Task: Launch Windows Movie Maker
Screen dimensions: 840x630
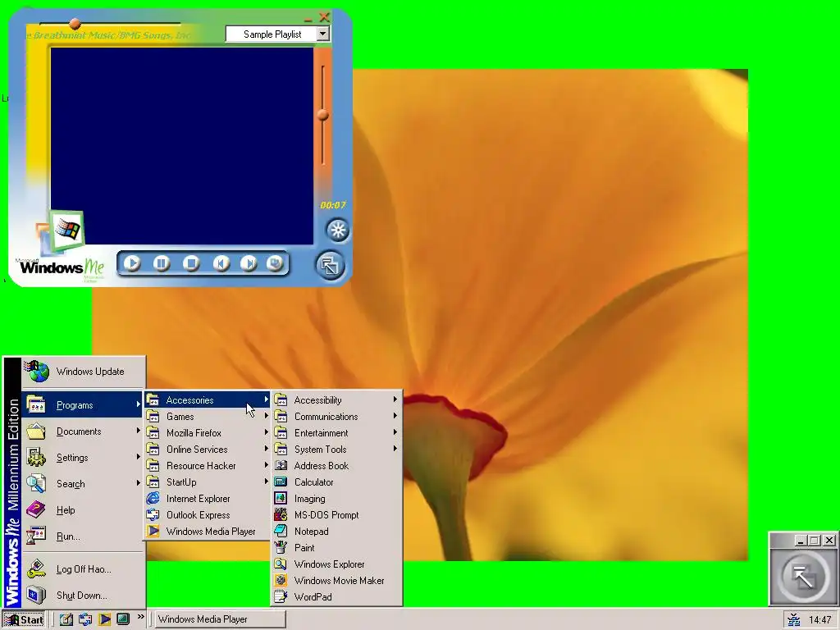Action: point(336,581)
